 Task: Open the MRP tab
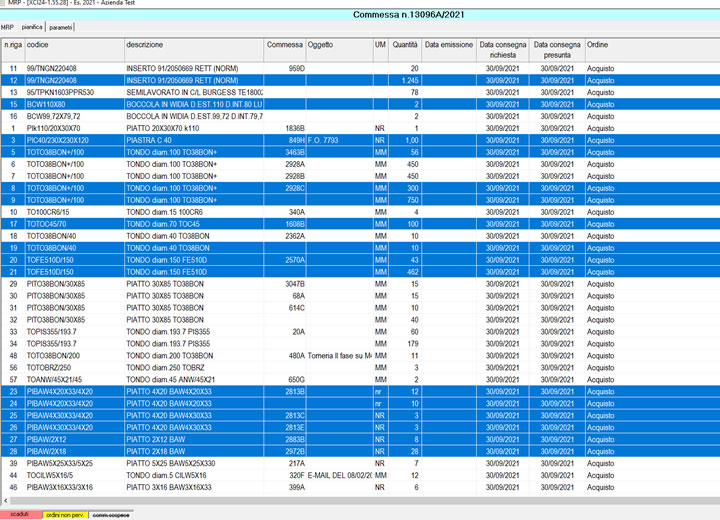click(x=7, y=27)
